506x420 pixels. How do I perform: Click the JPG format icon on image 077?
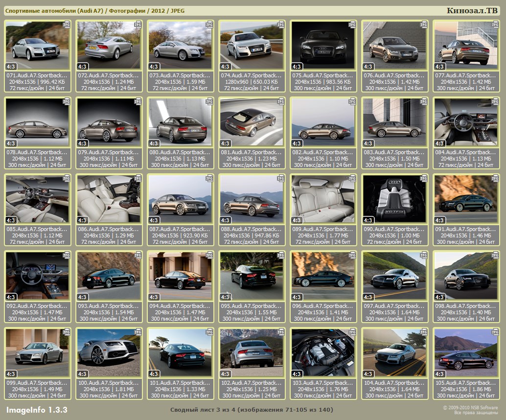coord(495,24)
